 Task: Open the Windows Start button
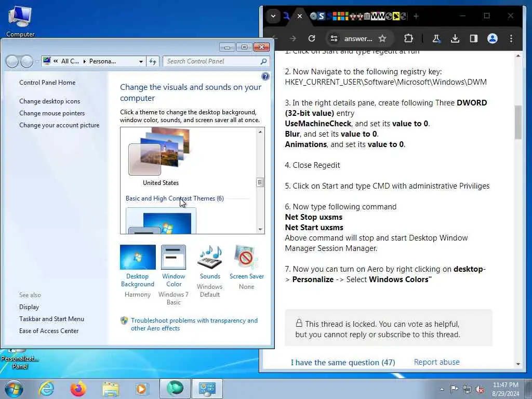(14, 389)
